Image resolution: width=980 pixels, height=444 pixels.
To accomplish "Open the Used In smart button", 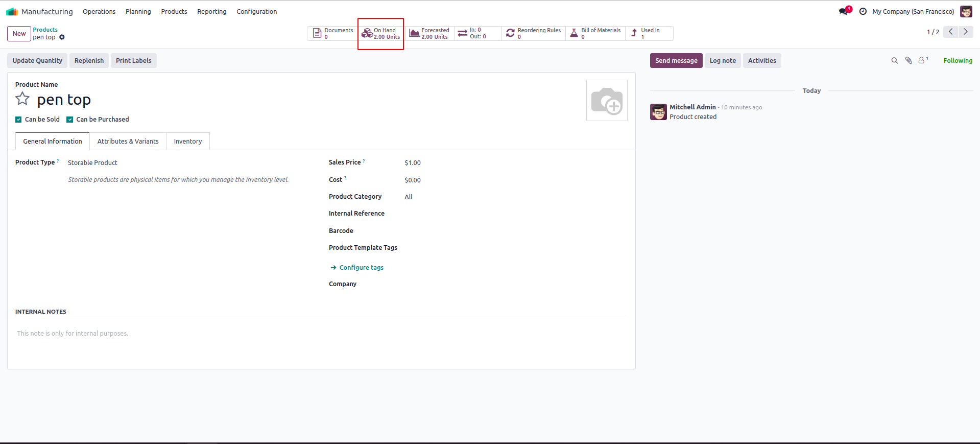I will pyautogui.click(x=649, y=33).
